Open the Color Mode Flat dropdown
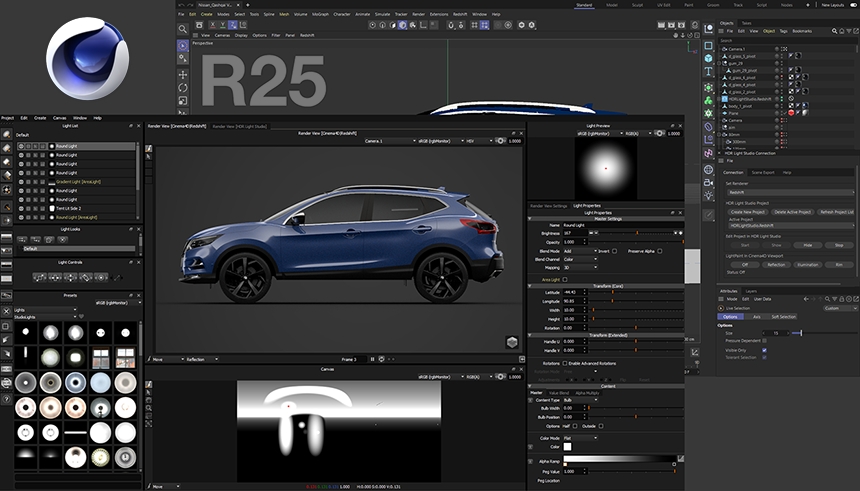The image size is (860, 491). [x=579, y=438]
